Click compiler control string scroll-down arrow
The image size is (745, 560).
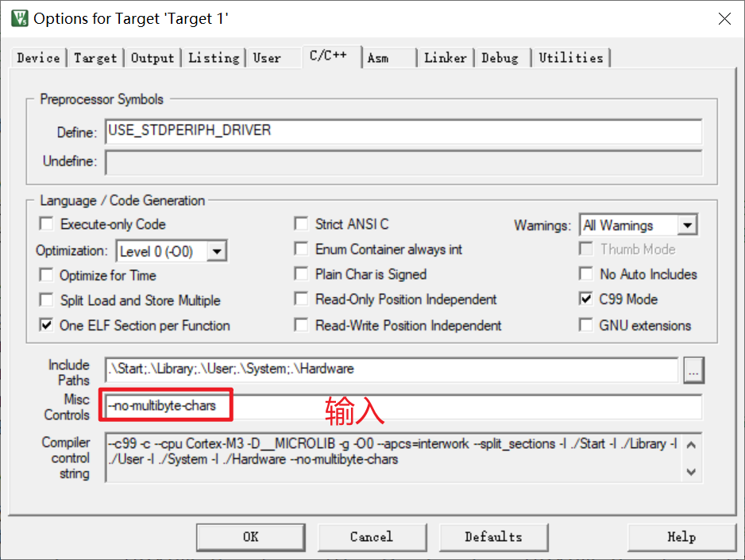click(692, 471)
